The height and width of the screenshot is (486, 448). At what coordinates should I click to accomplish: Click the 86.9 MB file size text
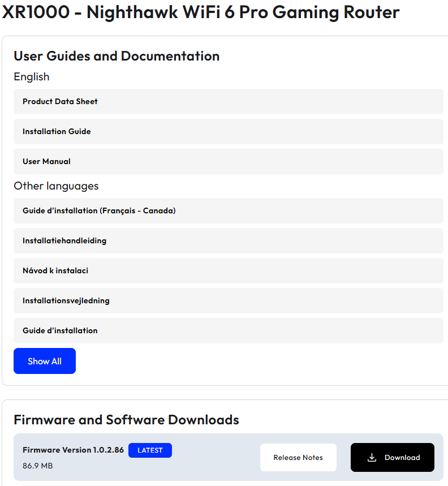(38, 466)
